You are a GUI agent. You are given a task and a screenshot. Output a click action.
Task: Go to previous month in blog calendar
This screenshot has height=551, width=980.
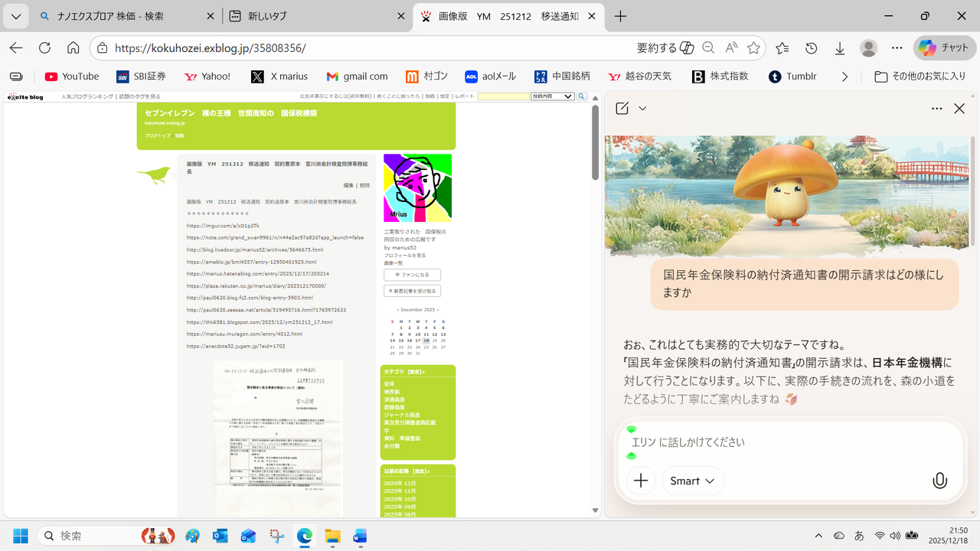[397, 310]
